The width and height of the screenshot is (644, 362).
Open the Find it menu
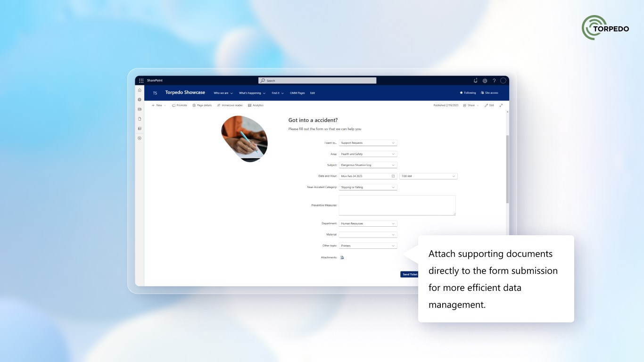pos(278,93)
